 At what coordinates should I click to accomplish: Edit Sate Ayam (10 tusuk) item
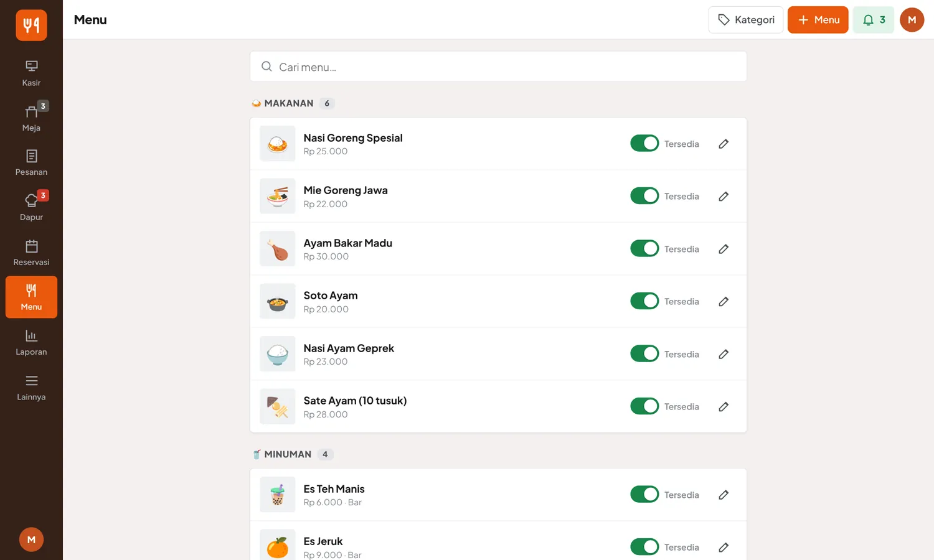tap(724, 406)
